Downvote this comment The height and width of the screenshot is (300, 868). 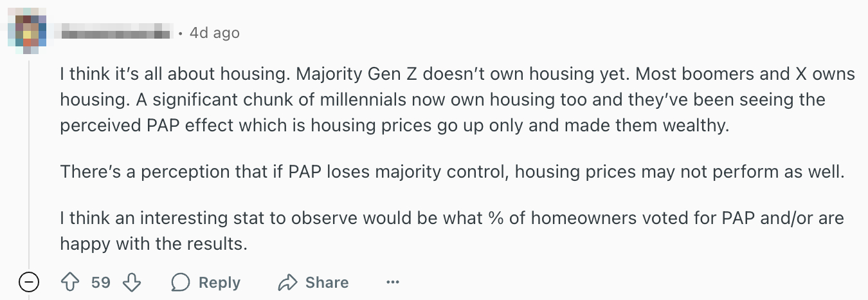132,282
